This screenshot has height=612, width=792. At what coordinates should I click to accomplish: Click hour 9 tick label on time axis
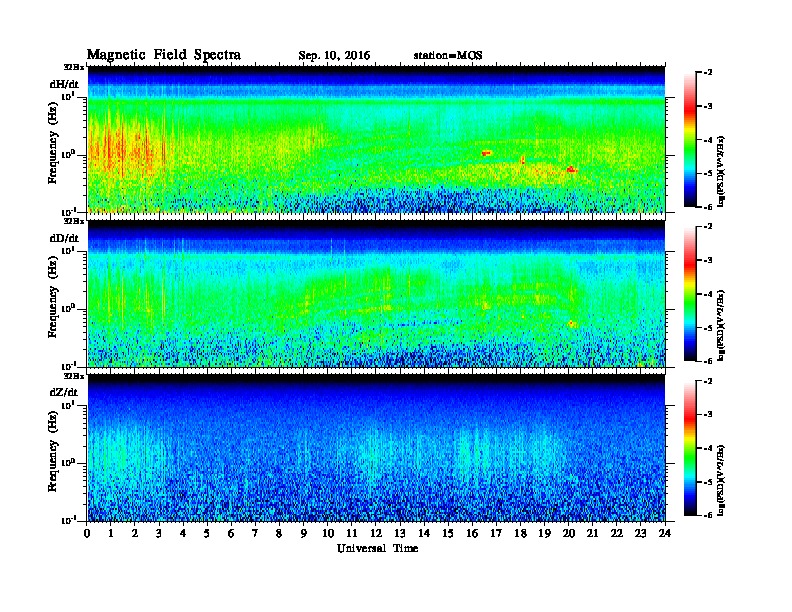pos(304,534)
